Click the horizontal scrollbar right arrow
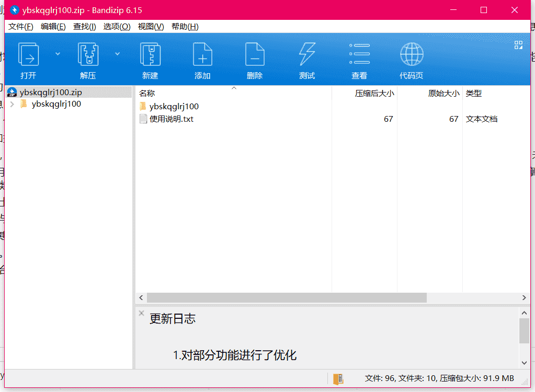 525,297
